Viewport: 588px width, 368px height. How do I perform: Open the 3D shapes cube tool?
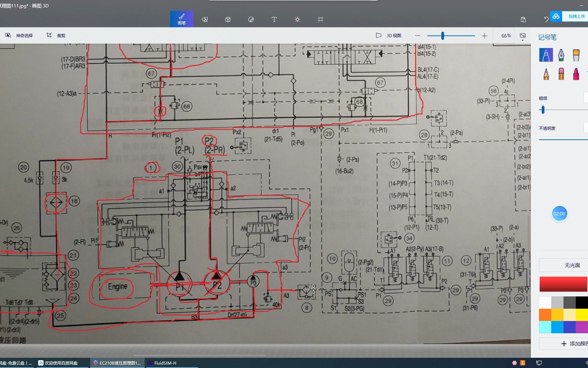coord(228,19)
